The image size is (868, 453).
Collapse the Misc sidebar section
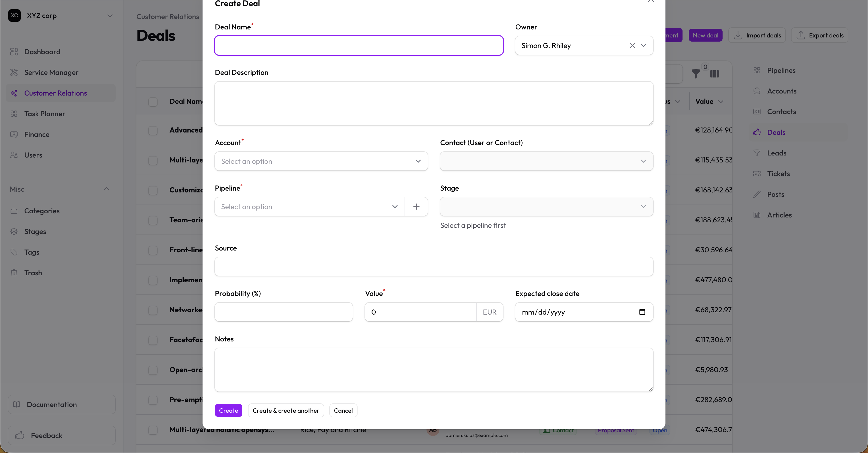[x=106, y=189]
